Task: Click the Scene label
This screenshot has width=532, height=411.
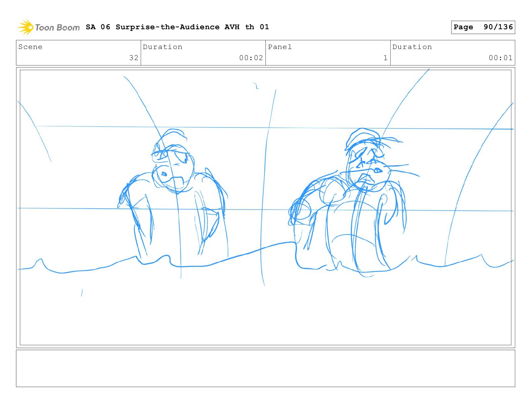Action: [30, 47]
